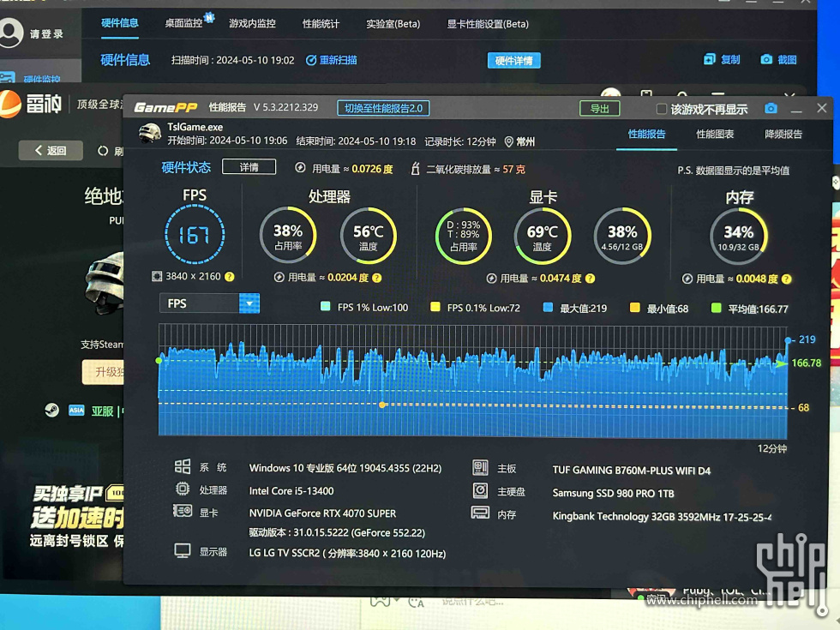Image resolution: width=840 pixels, height=630 pixels.
Task: Select the 性能报告 tab
Action: pos(646,134)
